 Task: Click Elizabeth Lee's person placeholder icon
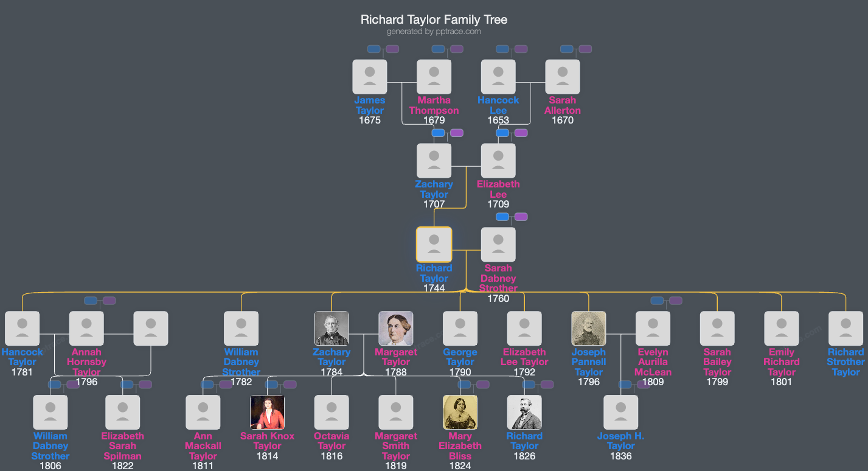(x=498, y=160)
